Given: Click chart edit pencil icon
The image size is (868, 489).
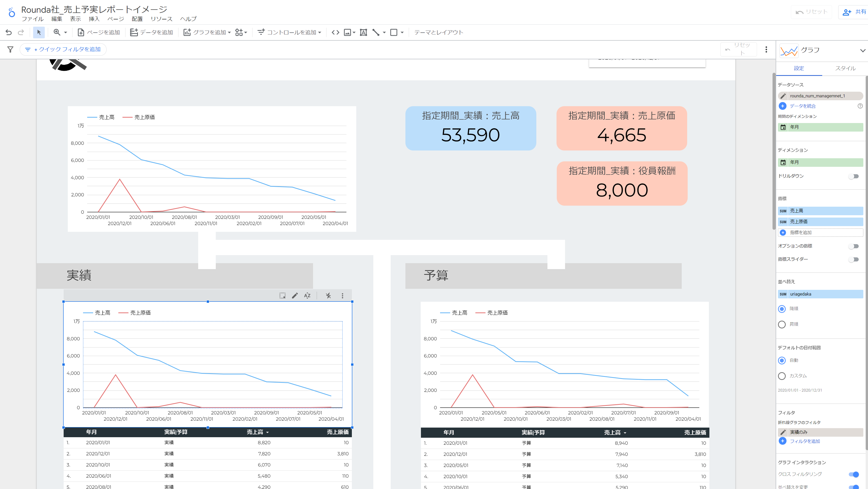Looking at the screenshot, I should coord(295,296).
